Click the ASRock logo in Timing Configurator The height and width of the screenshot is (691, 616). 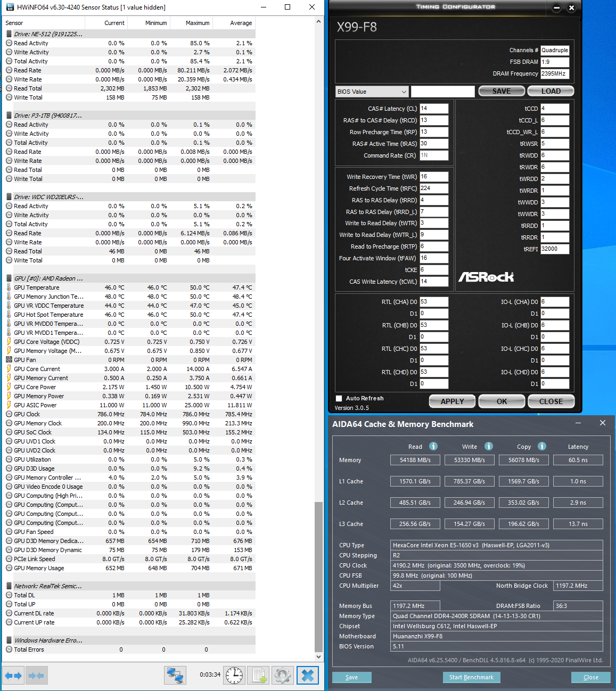[x=486, y=277]
